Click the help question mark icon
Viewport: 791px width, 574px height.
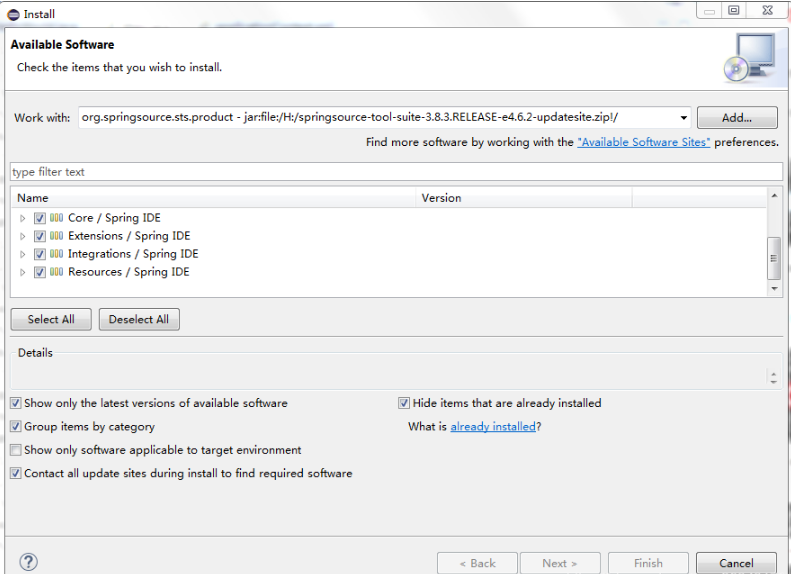click(28, 562)
